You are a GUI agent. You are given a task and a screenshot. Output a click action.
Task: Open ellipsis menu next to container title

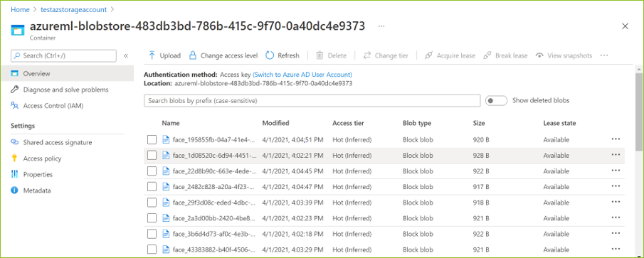point(381,26)
